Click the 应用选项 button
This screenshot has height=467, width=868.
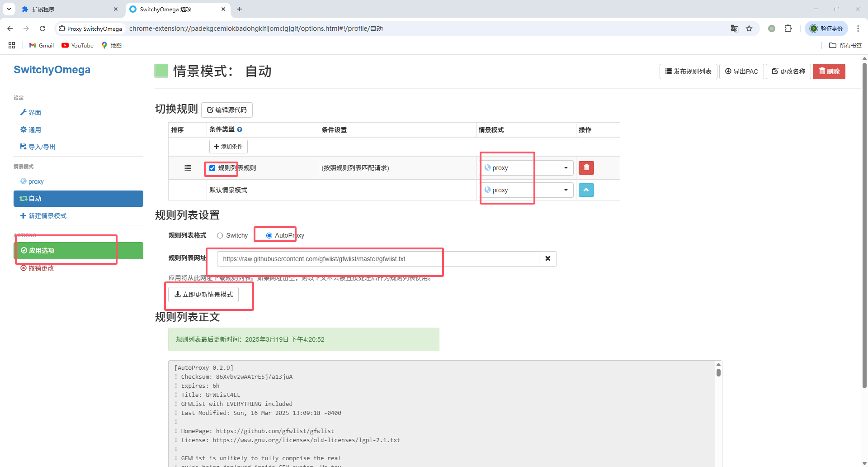click(78, 251)
